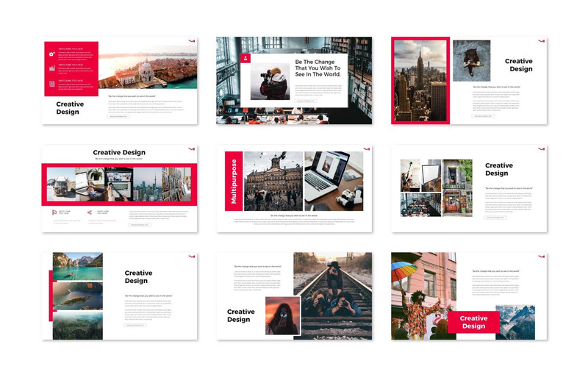
Task: Select the laptop on desk photo
Action: [x=334, y=182]
